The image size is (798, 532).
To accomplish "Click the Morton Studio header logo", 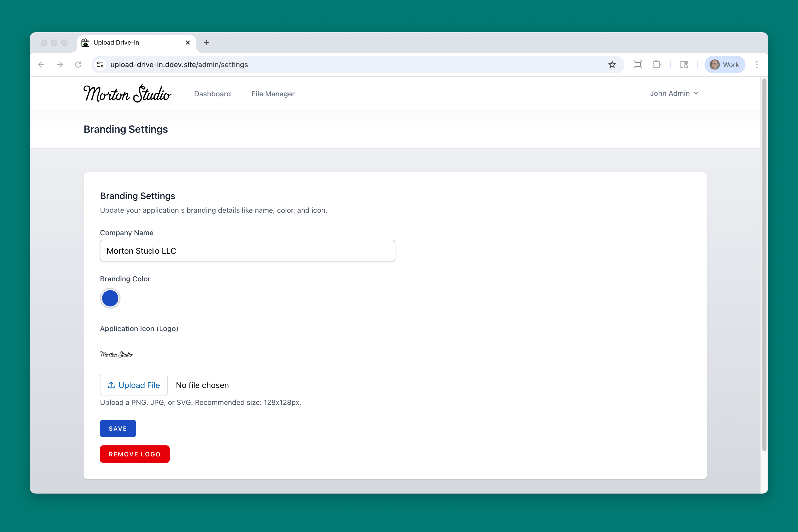I will pyautogui.click(x=127, y=94).
